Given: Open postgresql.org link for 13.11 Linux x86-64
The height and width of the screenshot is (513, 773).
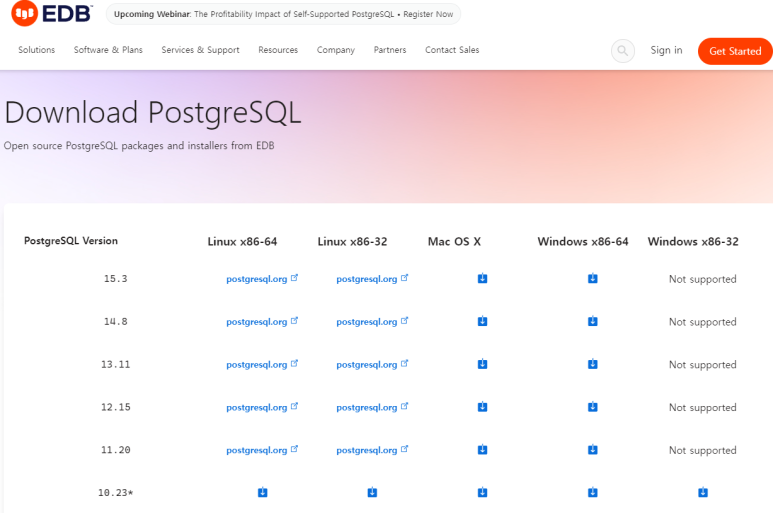Looking at the screenshot, I should pos(262,365).
